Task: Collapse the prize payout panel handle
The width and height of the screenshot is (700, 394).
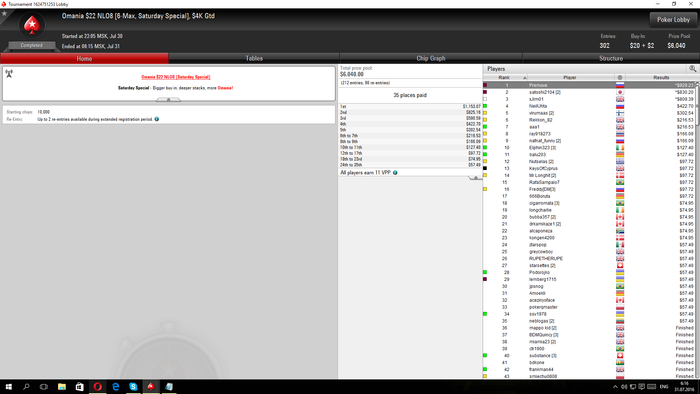Action: point(475,178)
